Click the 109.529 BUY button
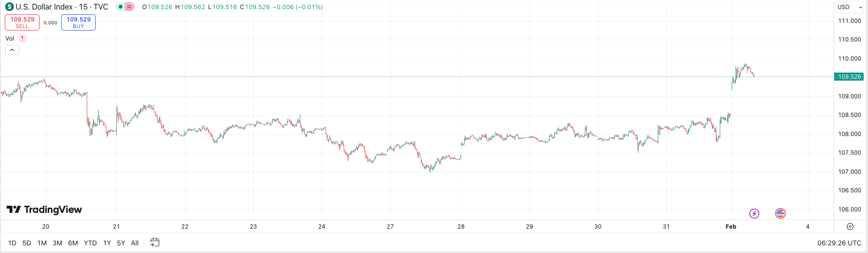This screenshot has width=868, height=253. coord(78,22)
